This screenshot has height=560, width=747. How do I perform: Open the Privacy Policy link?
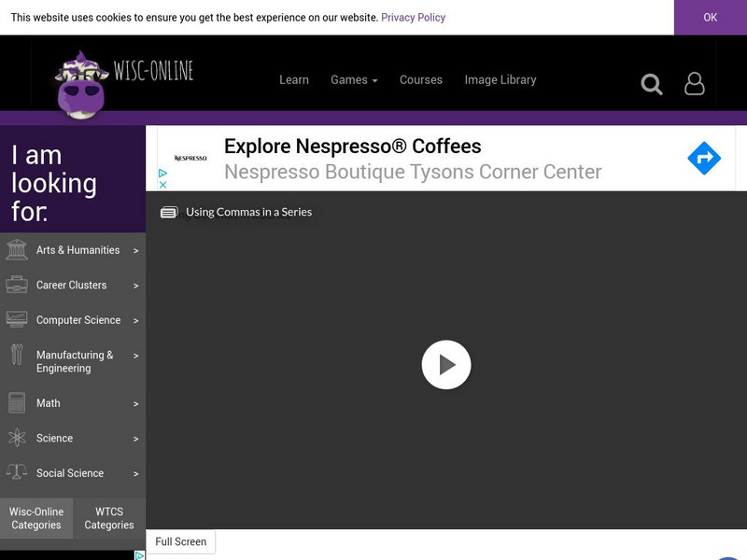(413, 18)
